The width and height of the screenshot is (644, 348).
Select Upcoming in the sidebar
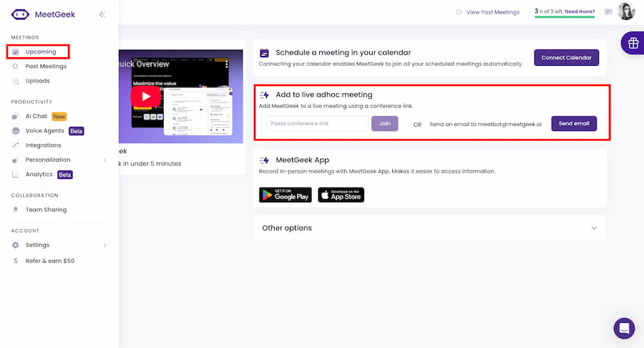pyautogui.click(x=40, y=52)
